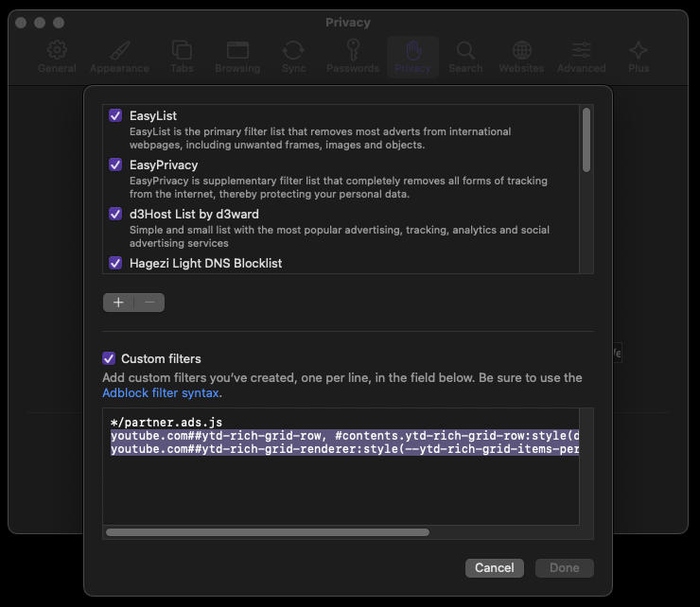700x607 pixels.
Task: Uncheck Hagezi Light DNS Blocklist
Action: coord(115,263)
